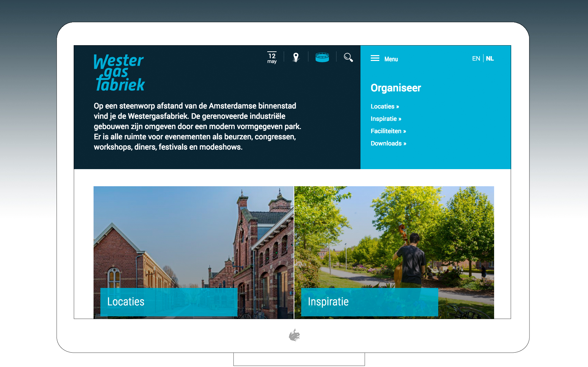Open the Faciliteiten » link
The image size is (588, 367).
click(x=388, y=131)
